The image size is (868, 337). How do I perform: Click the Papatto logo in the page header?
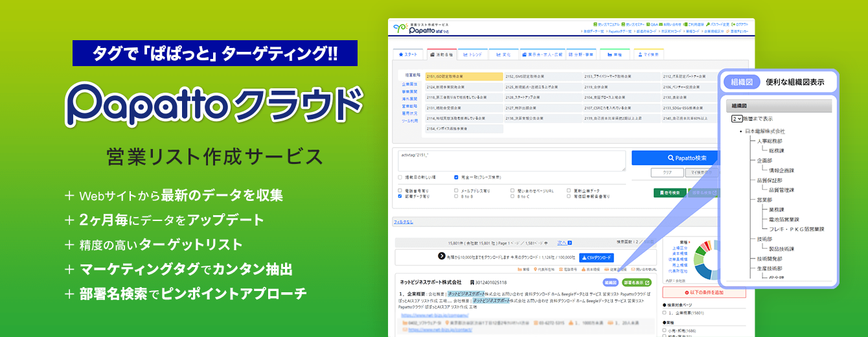[421, 29]
